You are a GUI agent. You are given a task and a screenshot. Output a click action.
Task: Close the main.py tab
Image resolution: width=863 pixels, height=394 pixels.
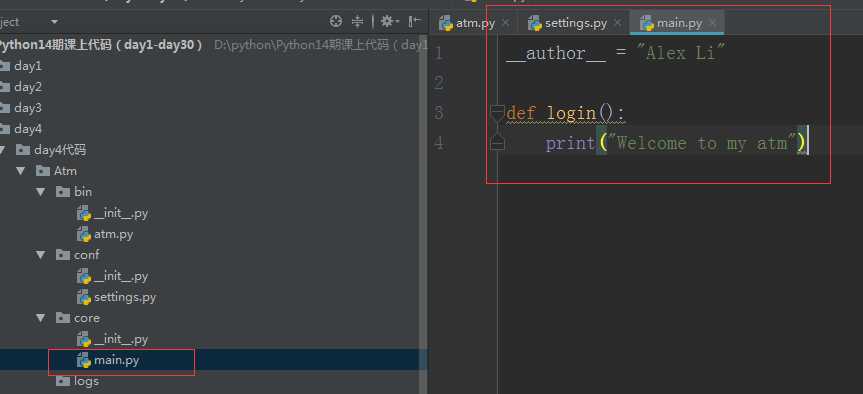[x=713, y=23]
